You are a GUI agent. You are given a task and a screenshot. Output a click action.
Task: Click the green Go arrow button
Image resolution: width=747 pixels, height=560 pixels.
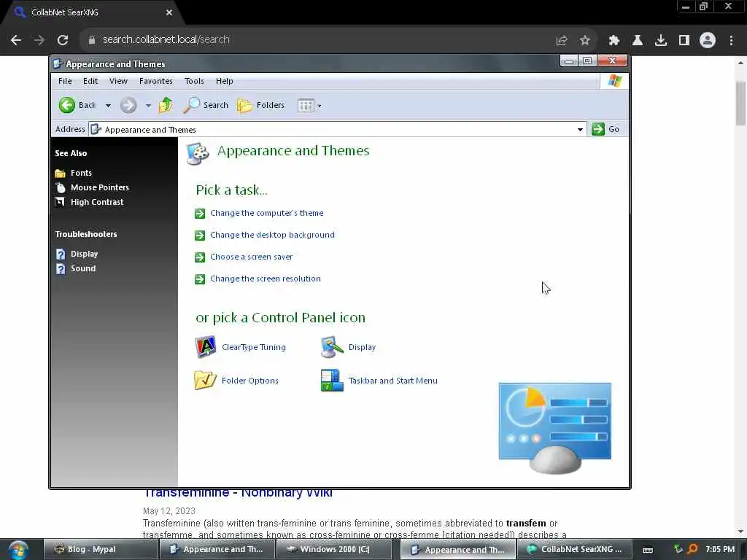click(598, 129)
